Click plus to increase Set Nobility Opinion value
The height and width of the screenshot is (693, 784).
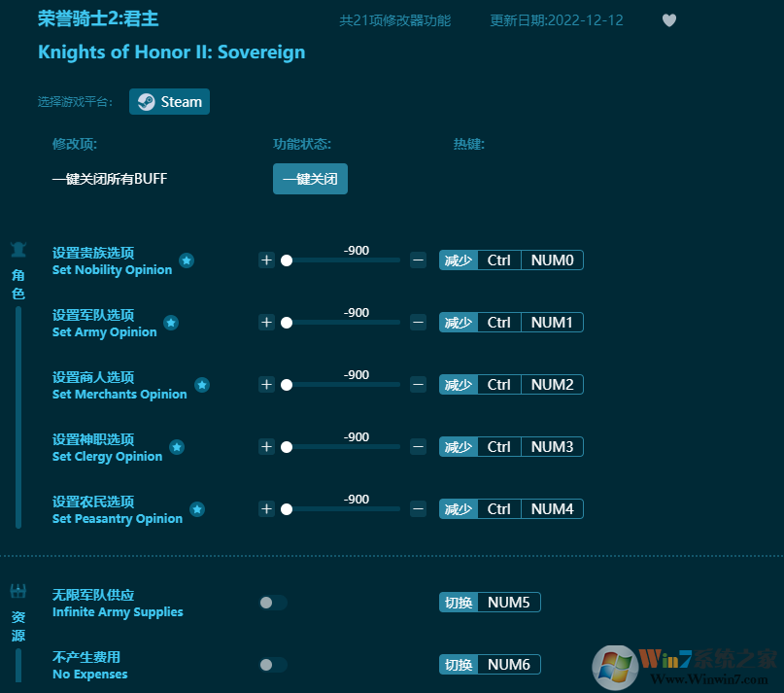tap(267, 260)
